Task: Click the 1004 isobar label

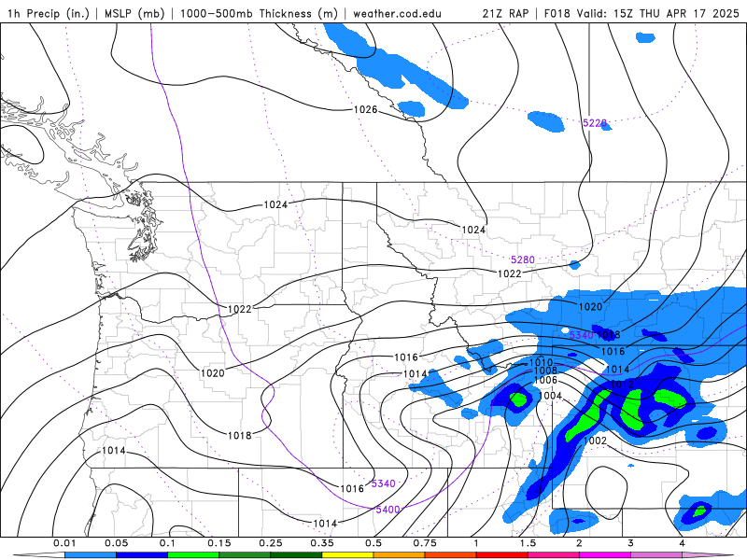Action: 550,396
